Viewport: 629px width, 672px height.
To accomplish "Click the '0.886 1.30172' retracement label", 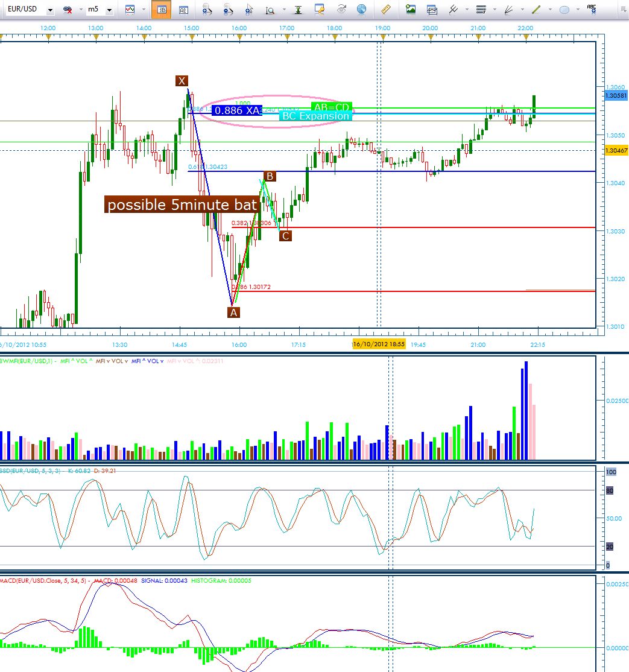I will (251, 287).
